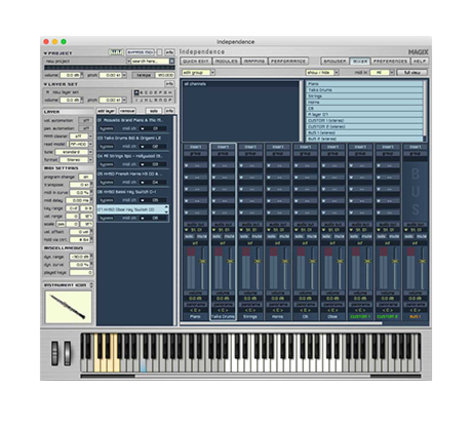This screenshot has height=427, width=472.
Task: Open the audio out dropdown on the Piano channel
Action: (x=195, y=230)
